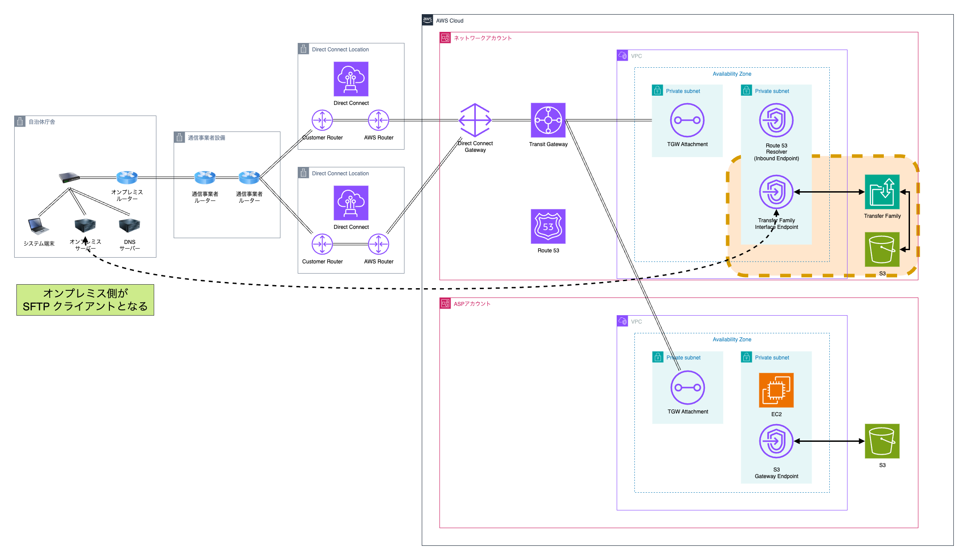The image size is (968, 560).
Task: Click the network switch in 自治体庁舎
Action: coord(70,178)
